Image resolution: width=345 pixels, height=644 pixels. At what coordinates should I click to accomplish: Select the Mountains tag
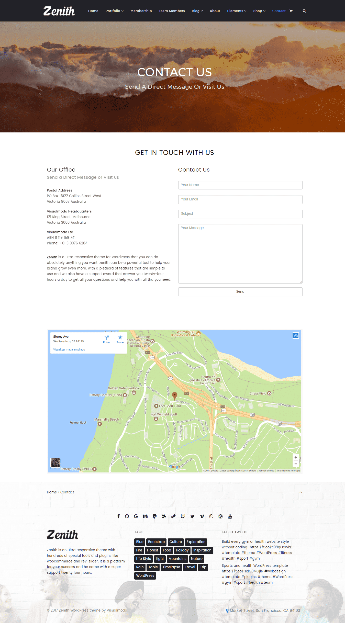(x=177, y=559)
